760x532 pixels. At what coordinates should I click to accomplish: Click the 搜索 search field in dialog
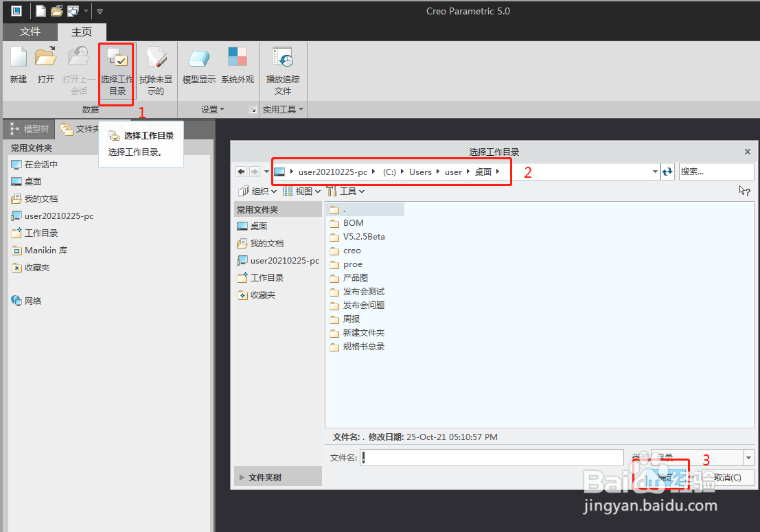(716, 172)
